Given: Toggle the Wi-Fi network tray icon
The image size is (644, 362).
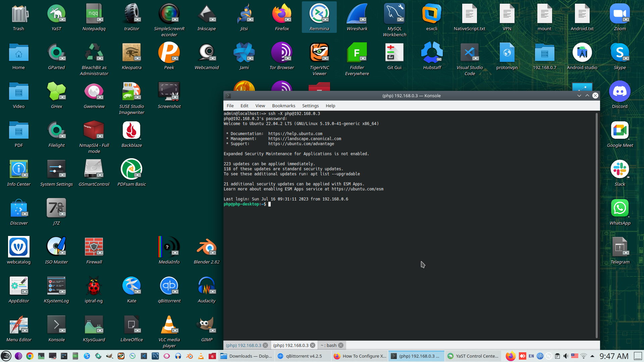Looking at the screenshot, I should [584, 356].
